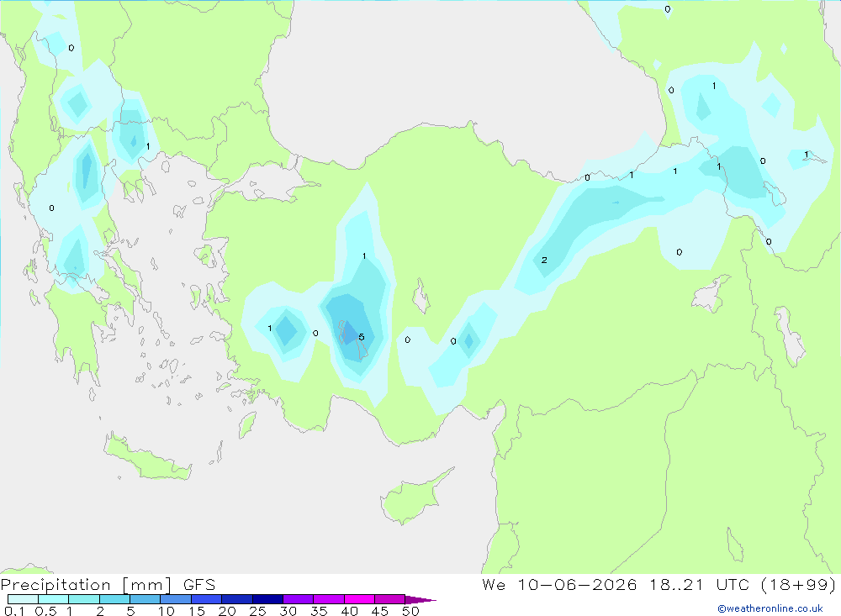841x616 pixels.
Task: Select the 25–30 mm dark blue swatch
Action: pyautogui.click(x=267, y=599)
